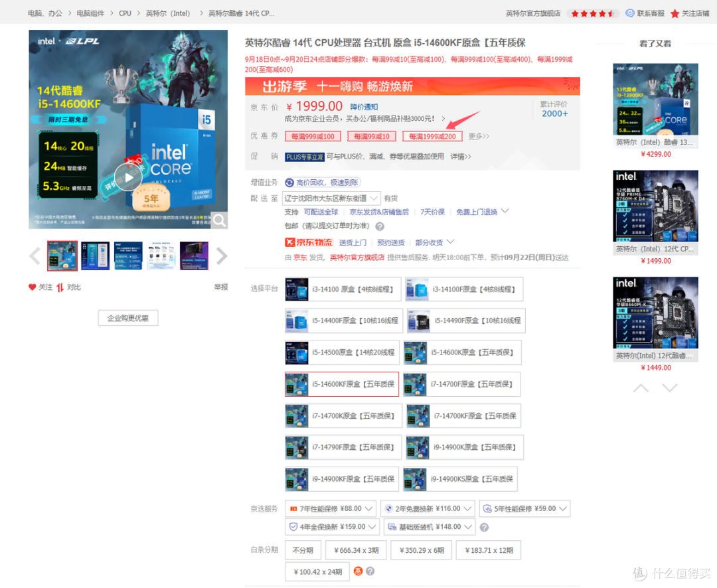The width and height of the screenshot is (717, 588).
Task: Click the store star rating
Action: coord(593,14)
